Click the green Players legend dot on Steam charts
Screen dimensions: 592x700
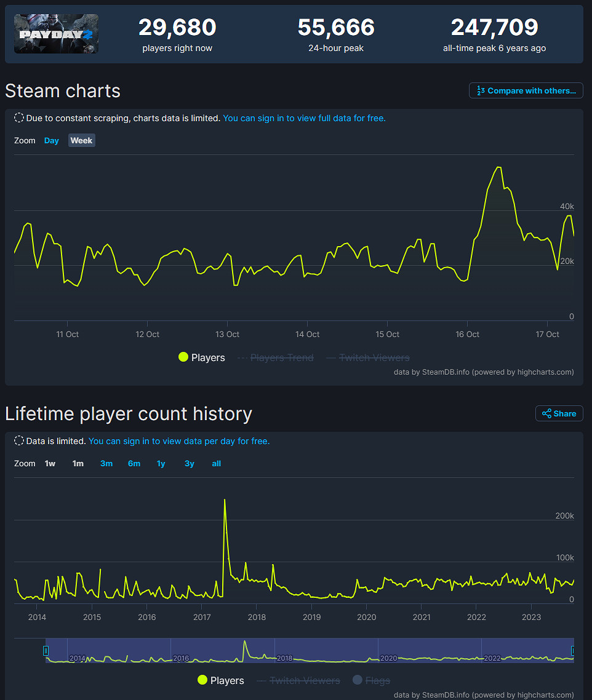click(183, 357)
